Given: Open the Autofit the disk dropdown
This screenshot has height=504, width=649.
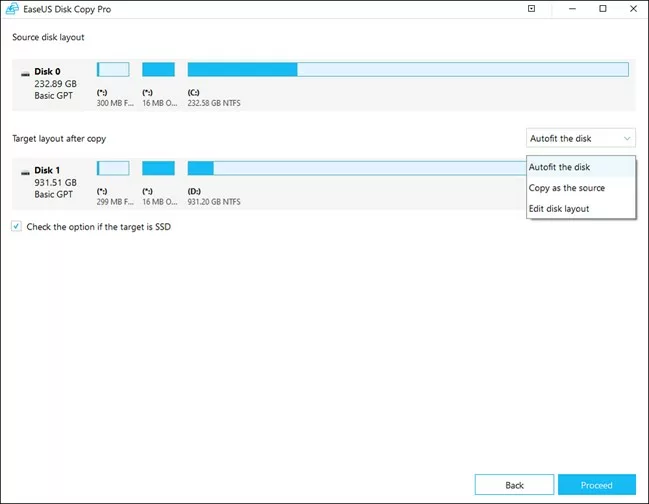Looking at the screenshot, I should (581, 138).
